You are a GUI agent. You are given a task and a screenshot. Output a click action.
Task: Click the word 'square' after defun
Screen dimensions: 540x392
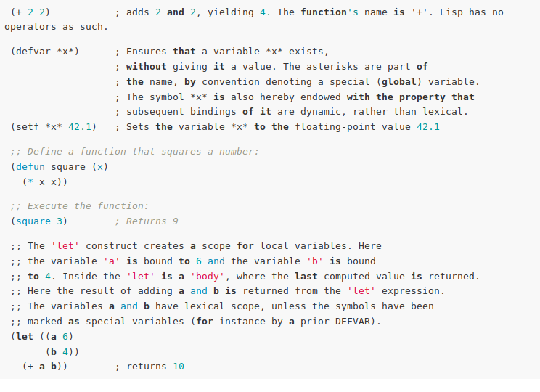(x=67, y=167)
